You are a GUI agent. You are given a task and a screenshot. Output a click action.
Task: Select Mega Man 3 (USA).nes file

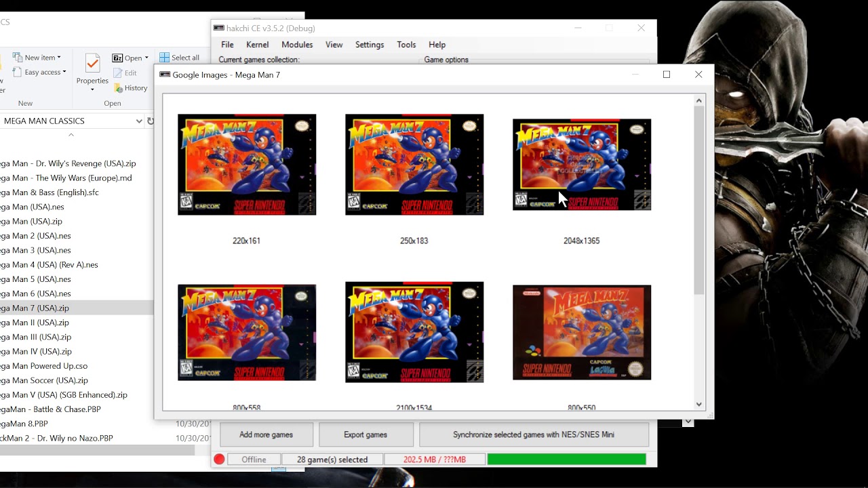[35, 250]
